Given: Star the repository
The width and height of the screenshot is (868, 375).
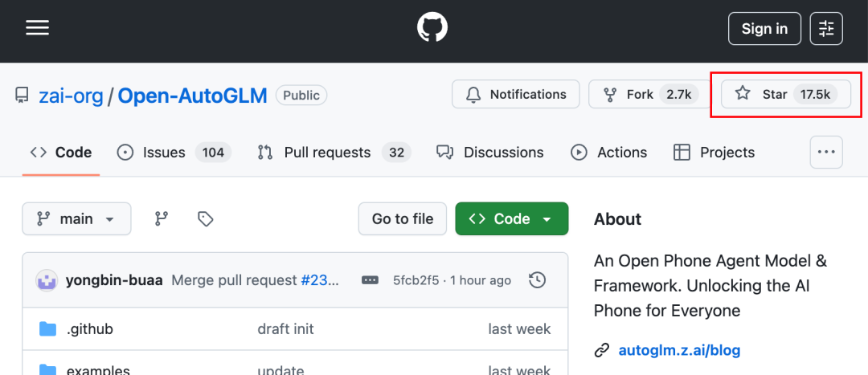Looking at the screenshot, I should 786,94.
